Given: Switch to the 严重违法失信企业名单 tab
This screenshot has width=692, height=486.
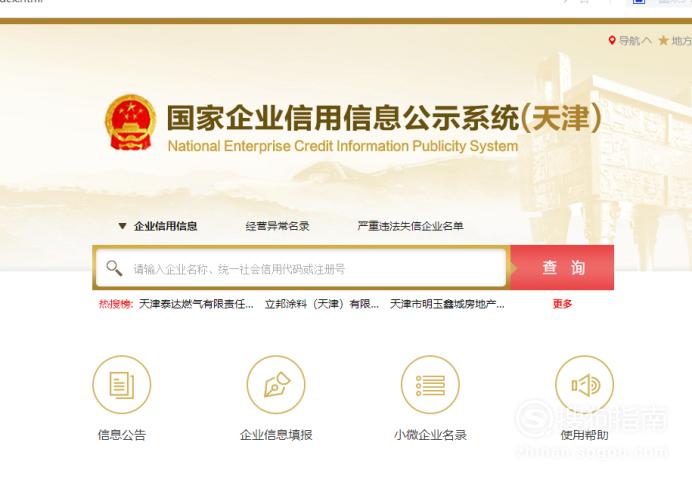Looking at the screenshot, I should coord(410,226).
